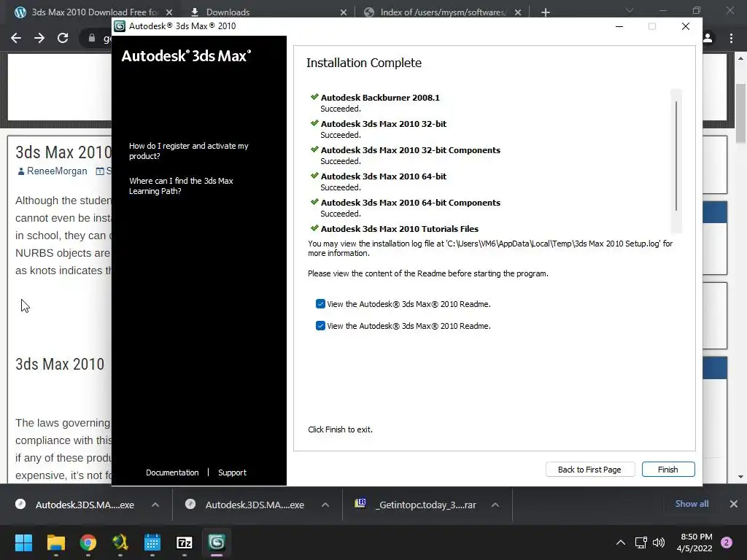Image resolution: width=747 pixels, height=560 pixels.
Task: Open Chrome profile avatar icon
Action: 708,38
